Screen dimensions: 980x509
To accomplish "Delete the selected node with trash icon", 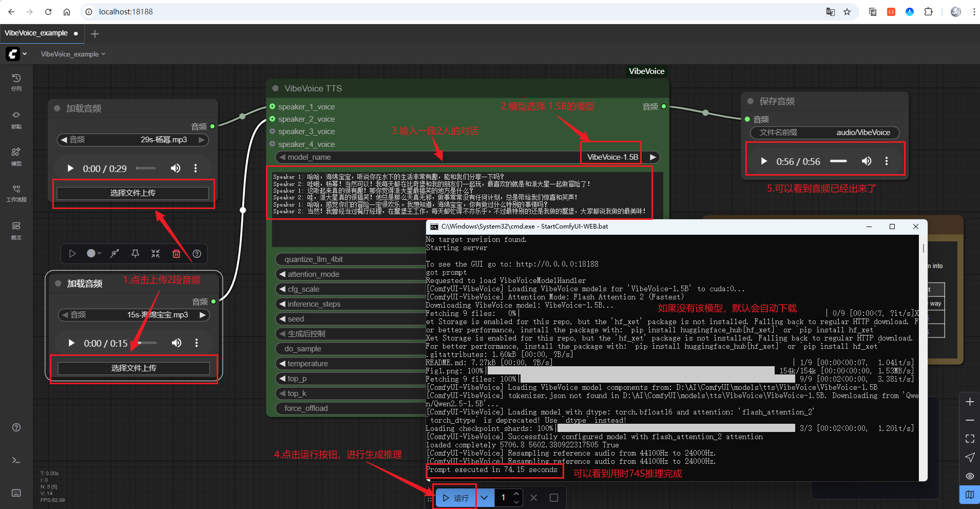I will (x=176, y=253).
